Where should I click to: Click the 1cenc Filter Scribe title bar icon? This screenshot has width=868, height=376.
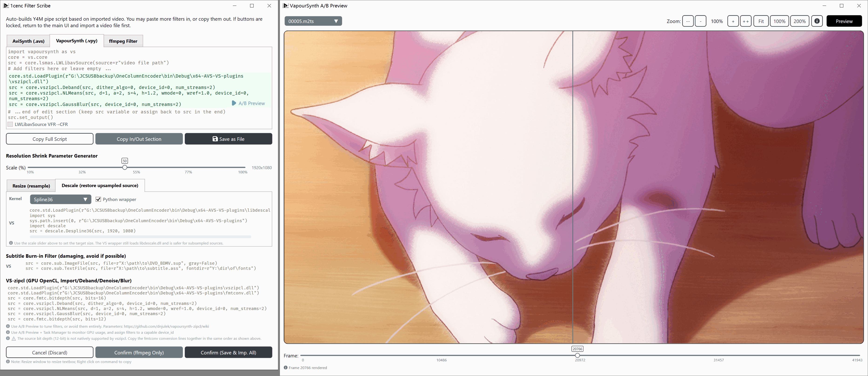[x=6, y=5]
